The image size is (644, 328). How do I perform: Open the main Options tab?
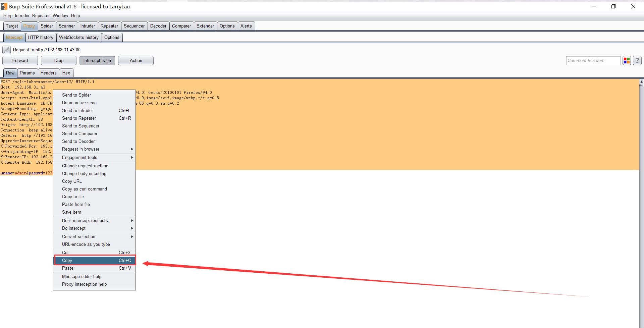pyautogui.click(x=227, y=26)
